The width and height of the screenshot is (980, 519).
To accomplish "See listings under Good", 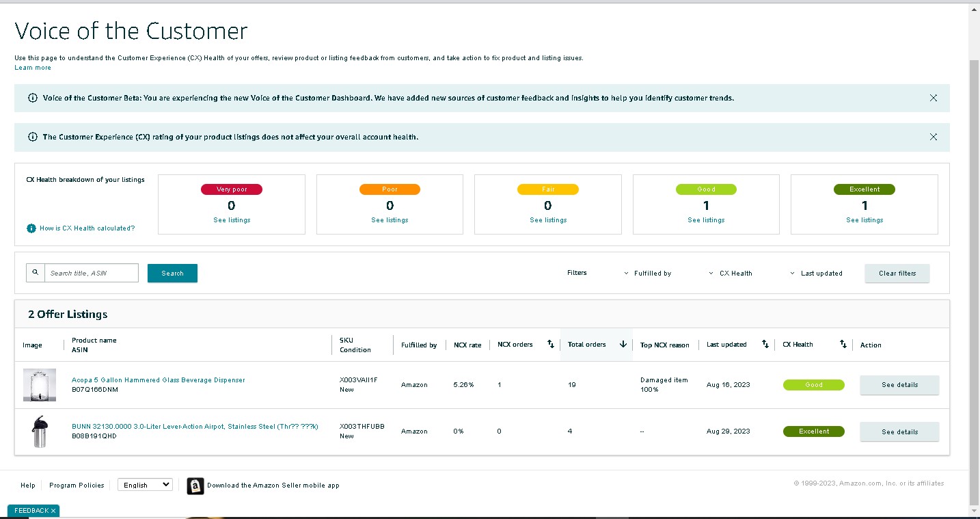I will pos(706,220).
